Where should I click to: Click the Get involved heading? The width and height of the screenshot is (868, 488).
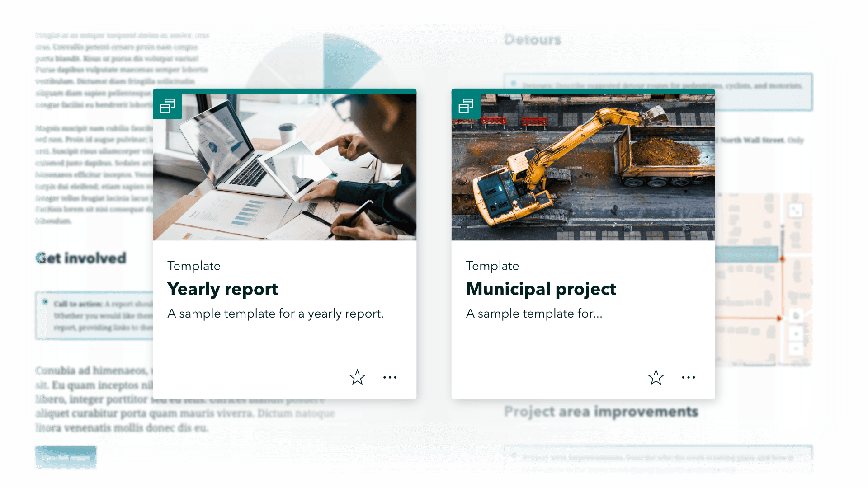pos(81,258)
